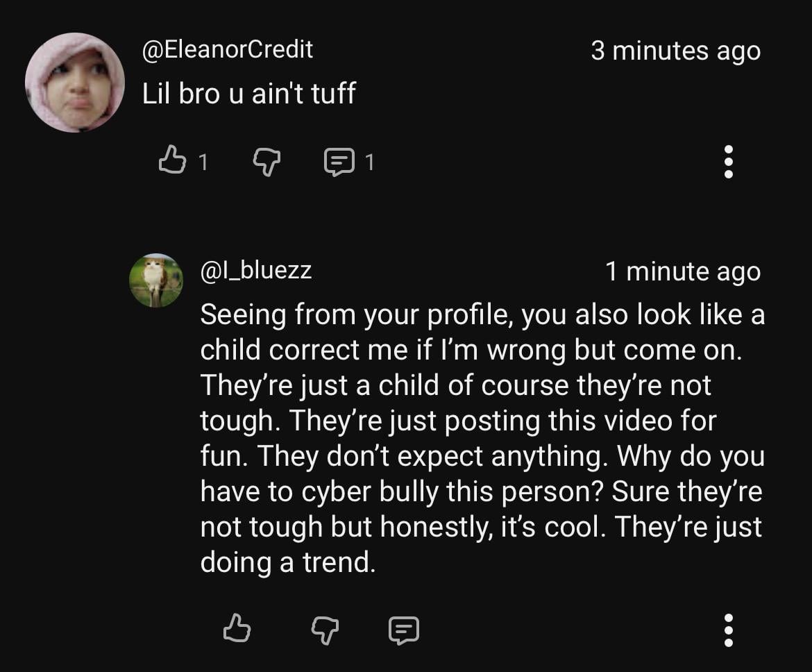Open more options for I_bluezz's reply
This screenshot has width=812, height=672.
(x=728, y=629)
